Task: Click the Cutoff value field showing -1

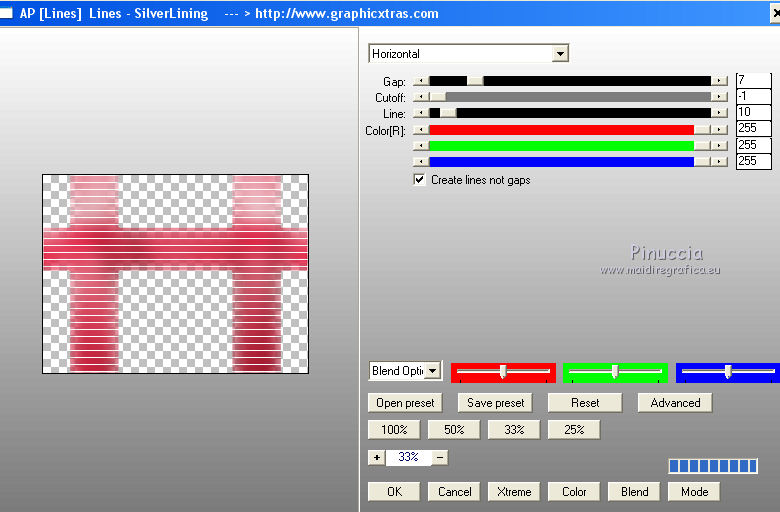Action: pos(754,96)
